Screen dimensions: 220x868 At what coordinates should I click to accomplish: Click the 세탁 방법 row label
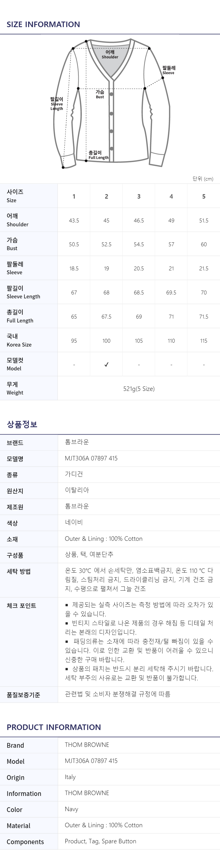tap(19, 571)
